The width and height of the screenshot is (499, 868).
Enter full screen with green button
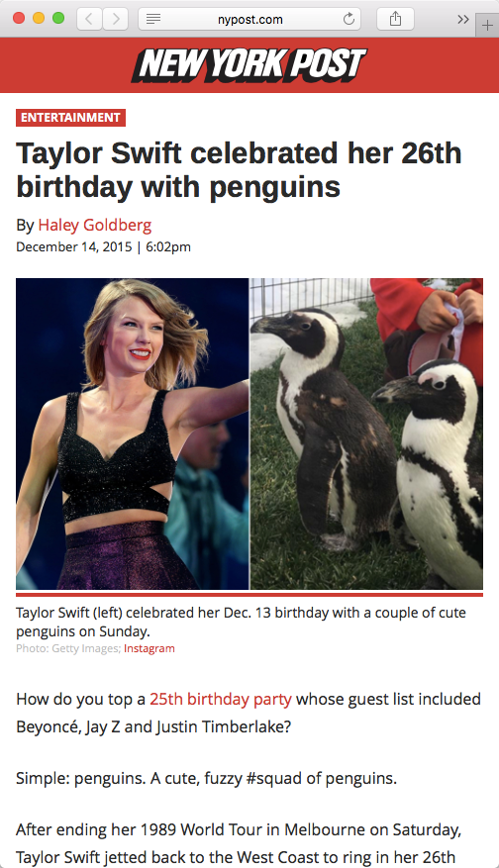tap(58, 18)
